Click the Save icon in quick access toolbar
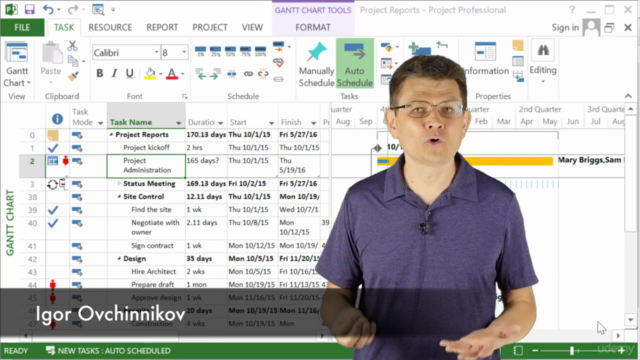 [x=29, y=9]
